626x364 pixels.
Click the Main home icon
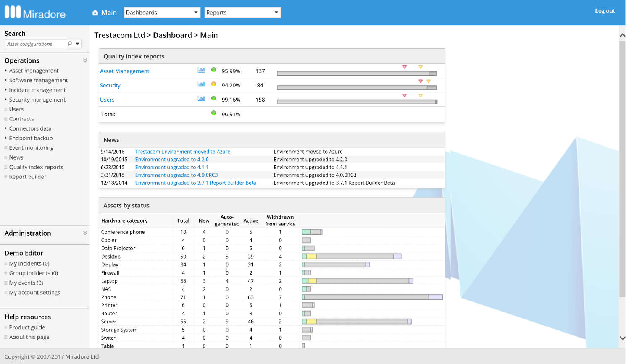[x=95, y=13]
